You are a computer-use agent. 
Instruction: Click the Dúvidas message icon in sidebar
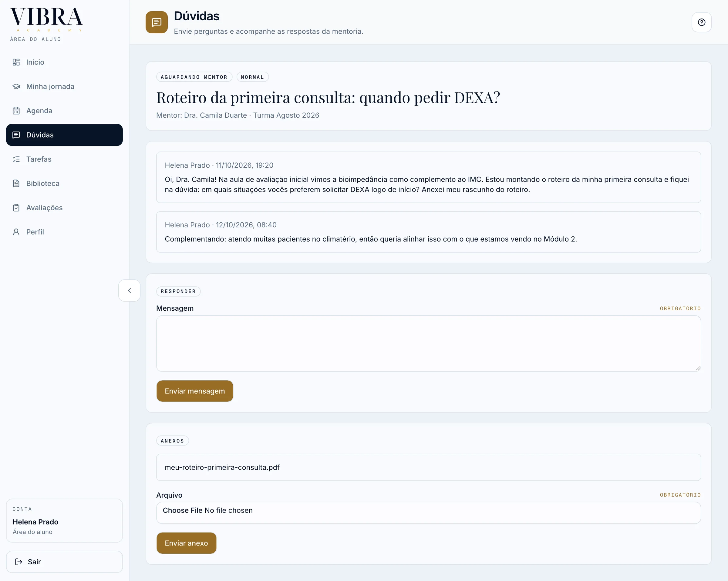pos(16,135)
